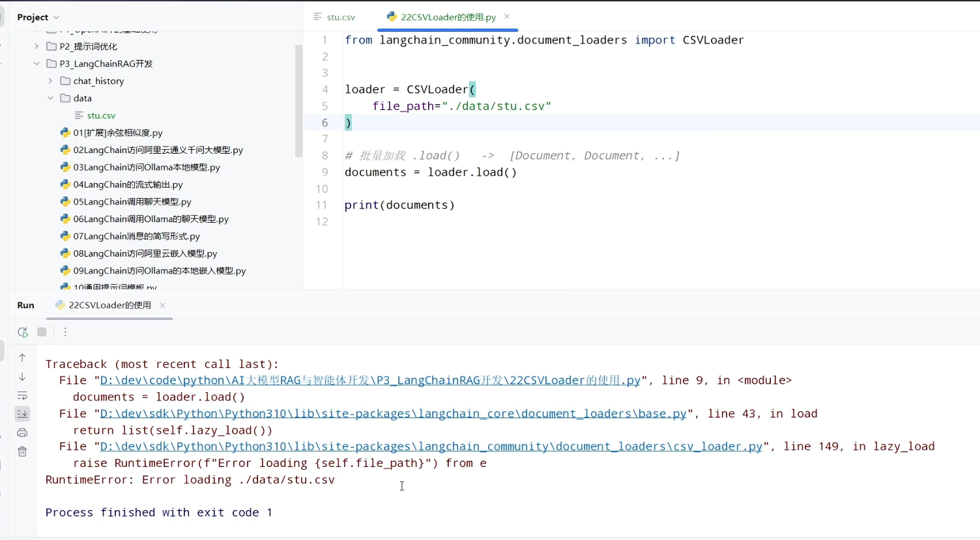Close the 22CSVLoader的使用.py editor tab
The width and height of the screenshot is (980, 540).
tap(507, 16)
